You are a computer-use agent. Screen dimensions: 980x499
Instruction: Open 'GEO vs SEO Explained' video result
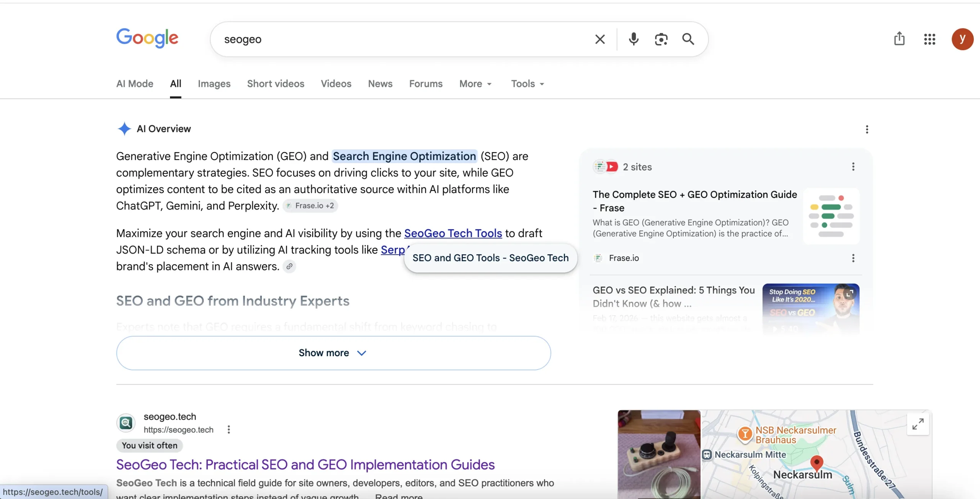pyautogui.click(x=674, y=297)
